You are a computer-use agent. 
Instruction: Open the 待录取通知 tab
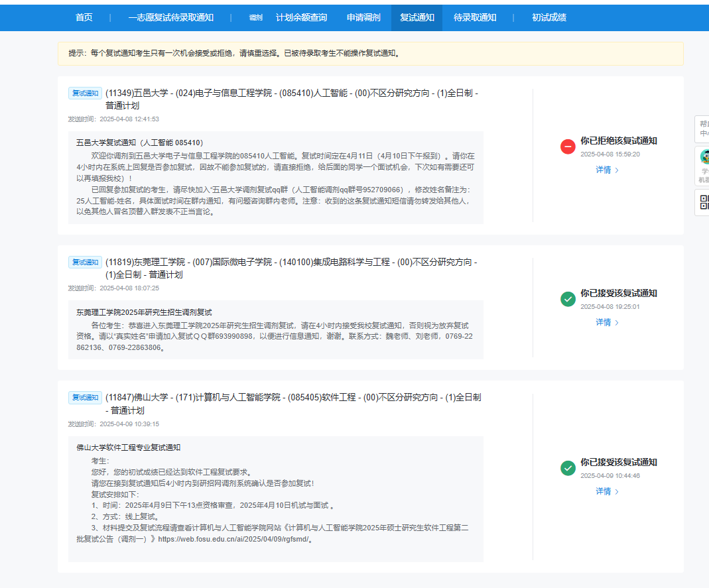click(x=475, y=18)
